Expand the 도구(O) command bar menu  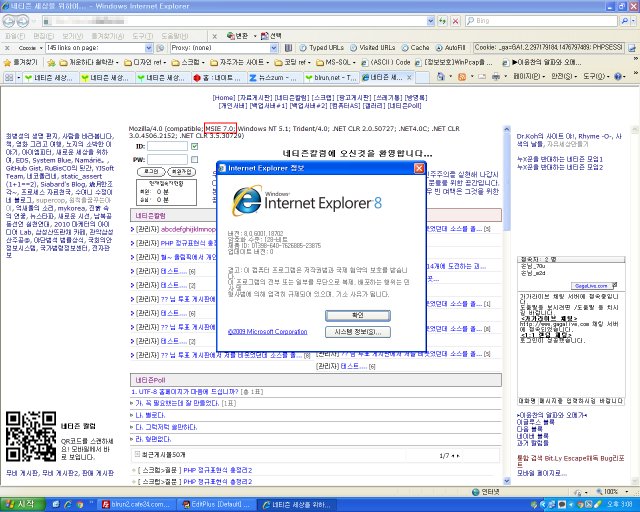tap(596, 76)
